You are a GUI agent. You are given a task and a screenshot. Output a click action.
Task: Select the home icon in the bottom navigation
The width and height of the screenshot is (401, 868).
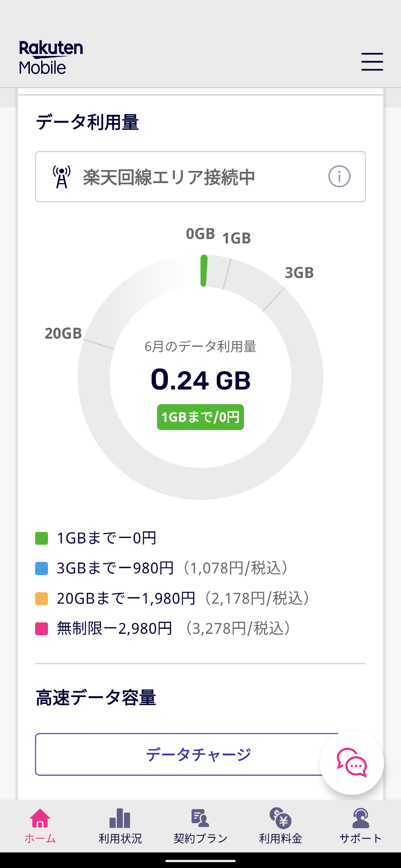click(40, 818)
